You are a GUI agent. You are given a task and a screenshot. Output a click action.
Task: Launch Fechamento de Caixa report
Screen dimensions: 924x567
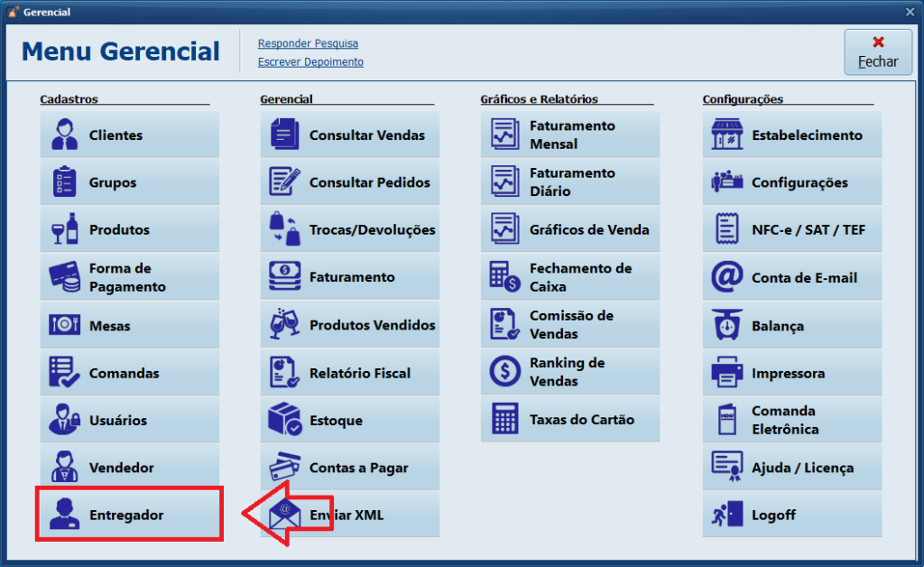[570, 277]
